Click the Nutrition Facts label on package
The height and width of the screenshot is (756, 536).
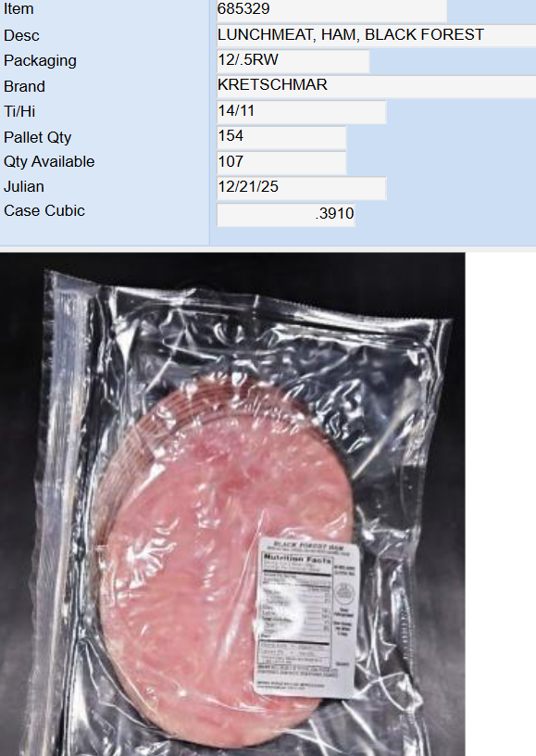307,618
